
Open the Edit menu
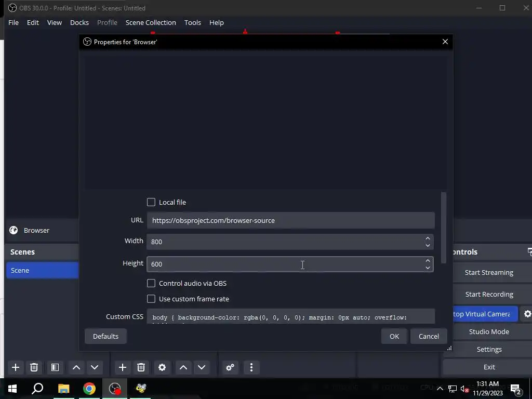[x=33, y=22]
